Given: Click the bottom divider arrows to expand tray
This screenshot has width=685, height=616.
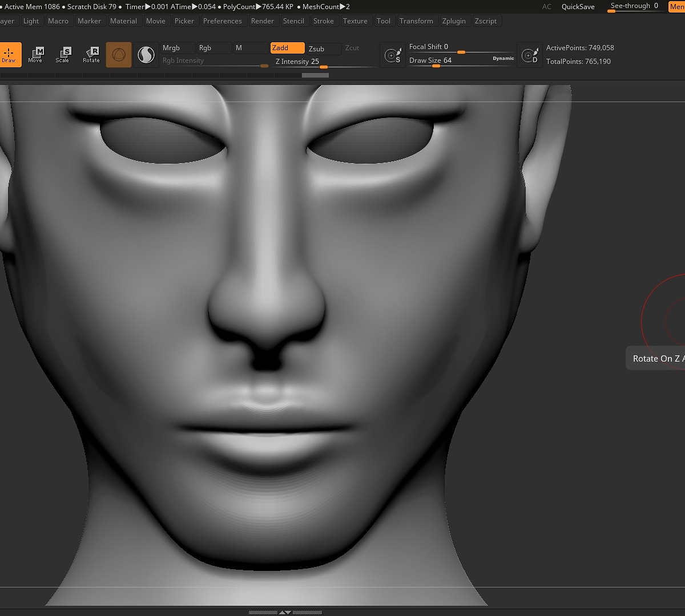Looking at the screenshot, I should point(285,613).
